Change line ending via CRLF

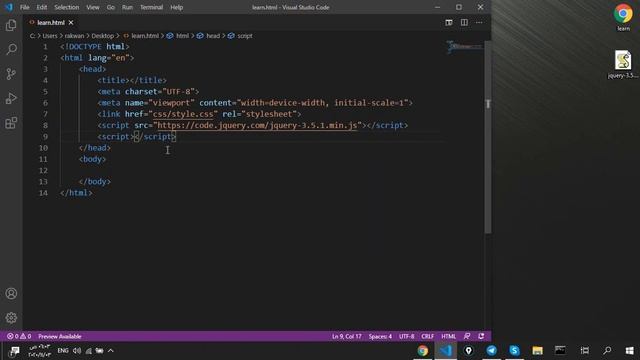point(427,336)
